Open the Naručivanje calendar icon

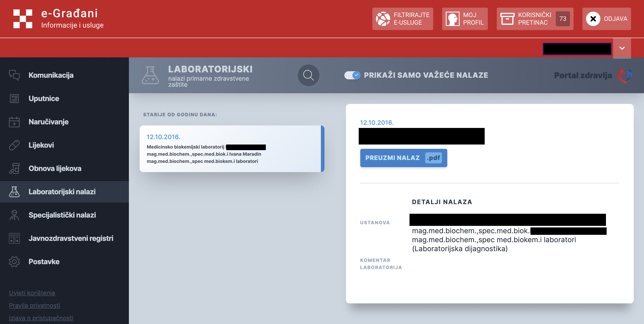(14, 122)
